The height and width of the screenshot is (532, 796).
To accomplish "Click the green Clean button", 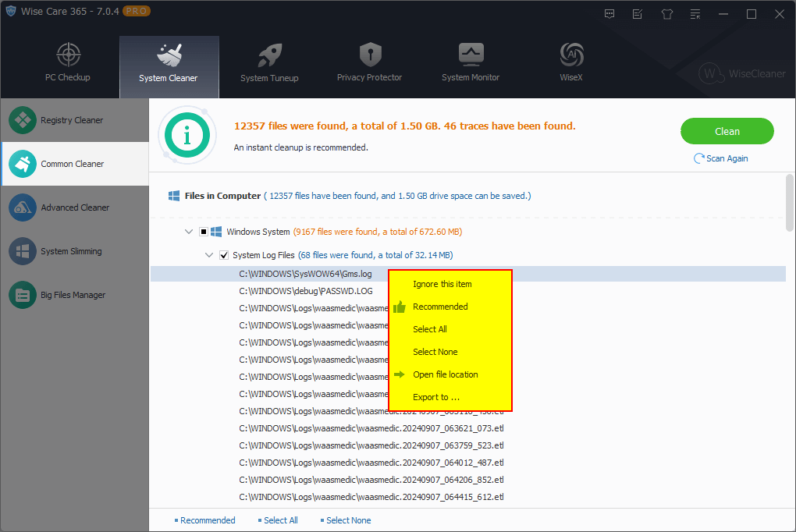I will (x=727, y=132).
